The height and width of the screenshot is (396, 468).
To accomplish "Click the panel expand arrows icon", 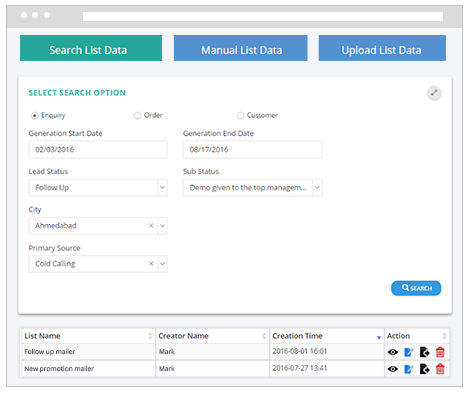I will [x=434, y=93].
